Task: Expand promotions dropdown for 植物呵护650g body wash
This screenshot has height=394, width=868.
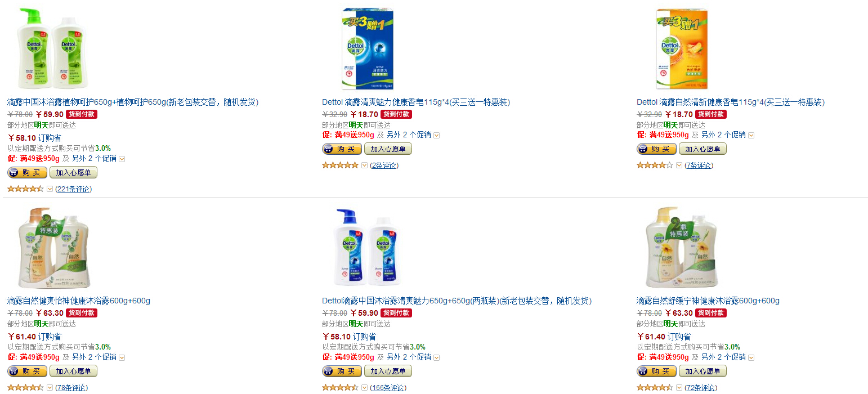Action: coord(122,159)
